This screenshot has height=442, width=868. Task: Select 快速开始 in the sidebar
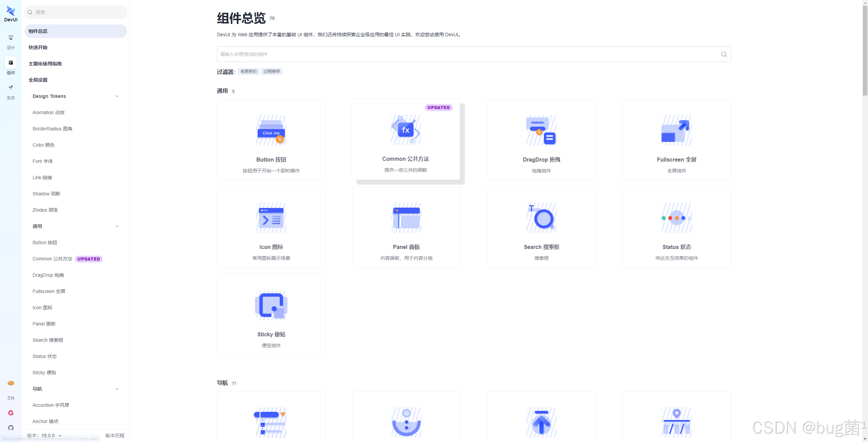pyautogui.click(x=38, y=47)
